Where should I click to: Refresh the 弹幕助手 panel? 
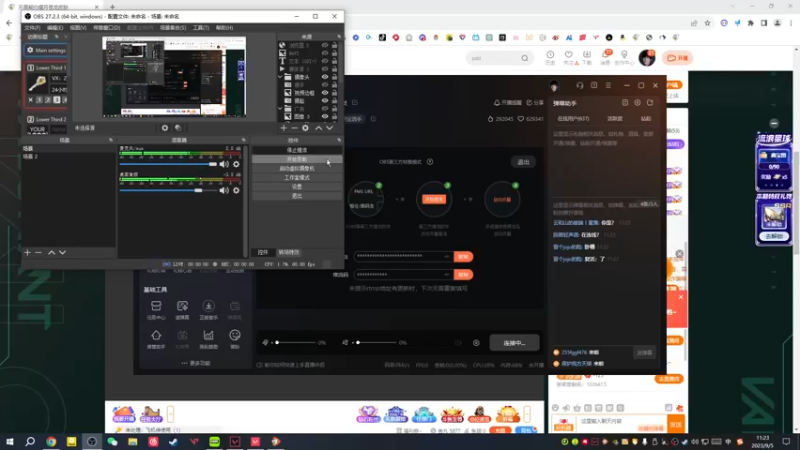pyautogui.click(x=650, y=103)
